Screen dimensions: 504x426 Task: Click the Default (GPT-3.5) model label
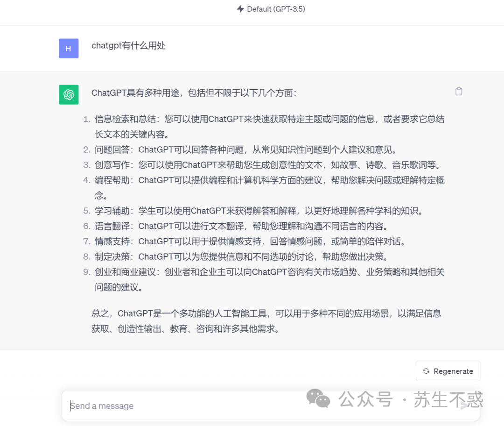276,9
